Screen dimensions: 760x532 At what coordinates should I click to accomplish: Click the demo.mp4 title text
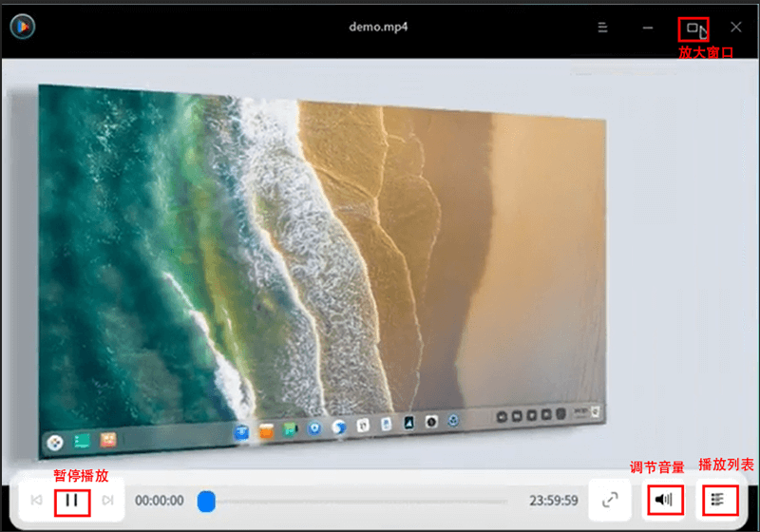(x=378, y=27)
